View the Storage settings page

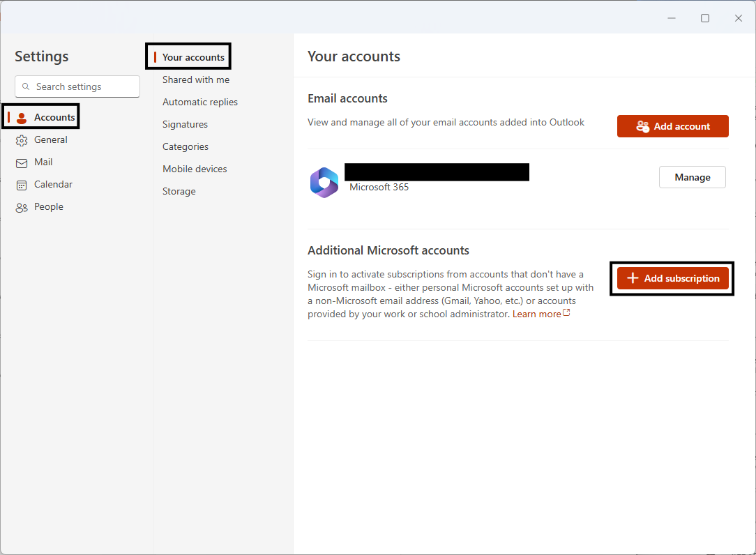click(x=179, y=191)
